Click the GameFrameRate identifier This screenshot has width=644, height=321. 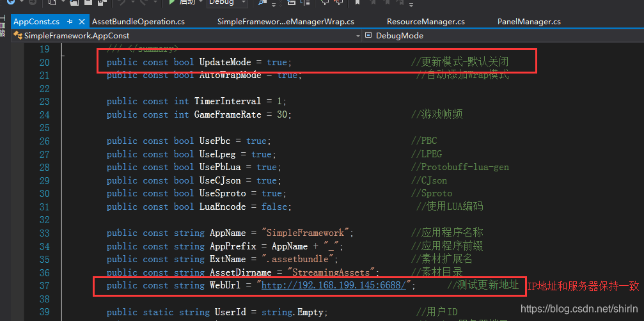228,114
